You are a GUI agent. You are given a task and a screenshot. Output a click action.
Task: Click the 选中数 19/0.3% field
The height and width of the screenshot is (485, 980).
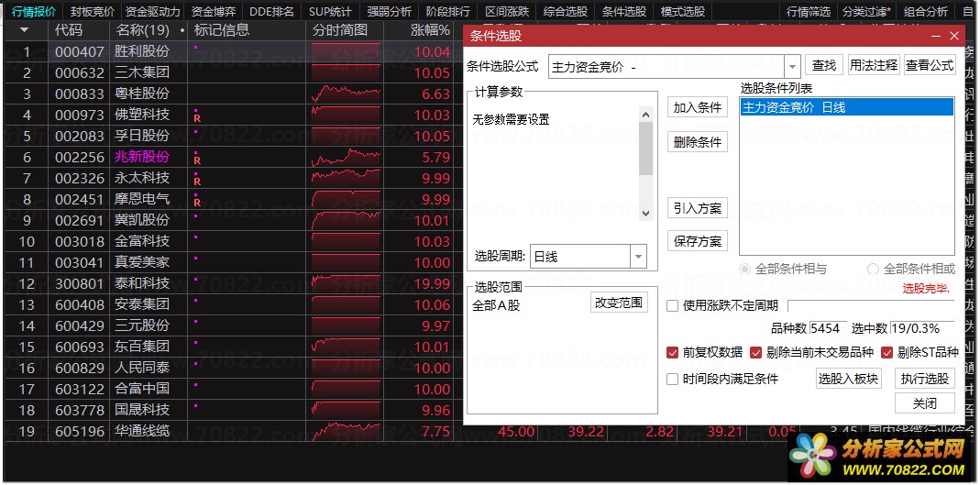click(922, 328)
